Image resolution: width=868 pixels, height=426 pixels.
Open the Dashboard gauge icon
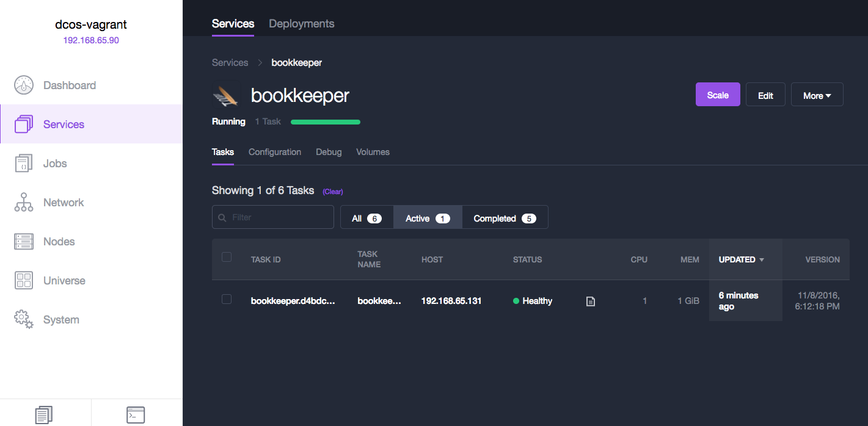pos(24,85)
